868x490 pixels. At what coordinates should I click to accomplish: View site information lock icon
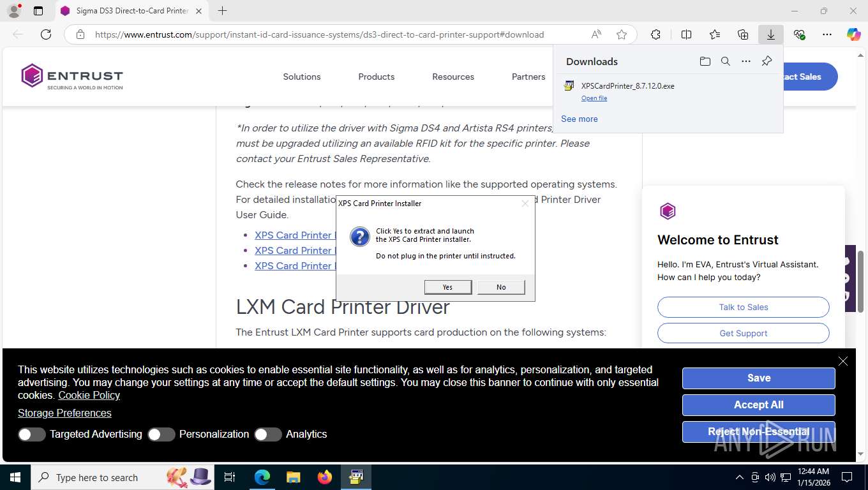(x=80, y=34)
